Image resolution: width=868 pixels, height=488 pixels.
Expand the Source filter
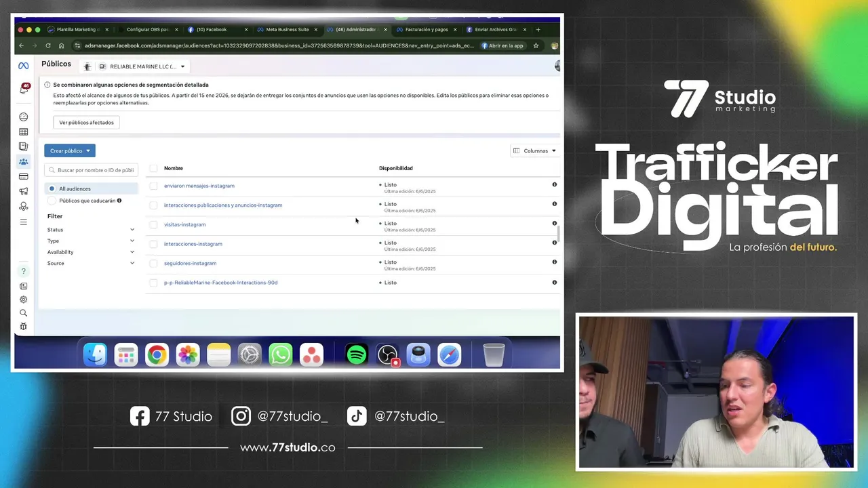91,263
